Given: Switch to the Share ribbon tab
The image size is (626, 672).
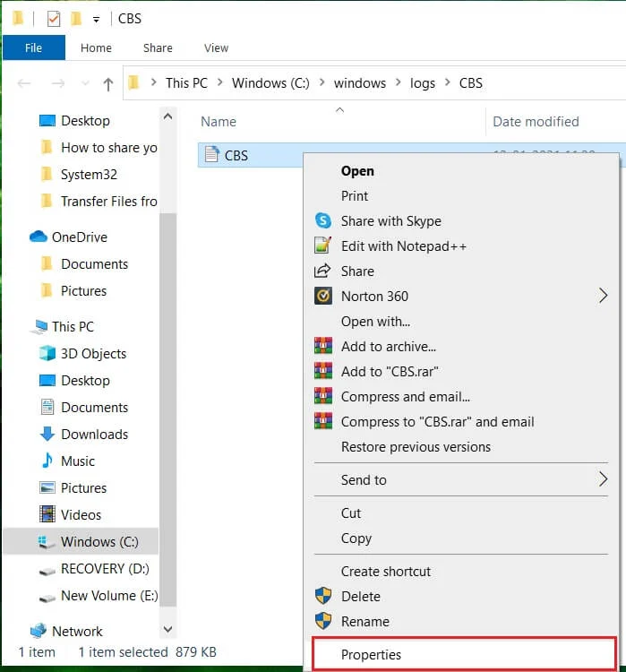Looking at the screenshot, I should (158, 48).
